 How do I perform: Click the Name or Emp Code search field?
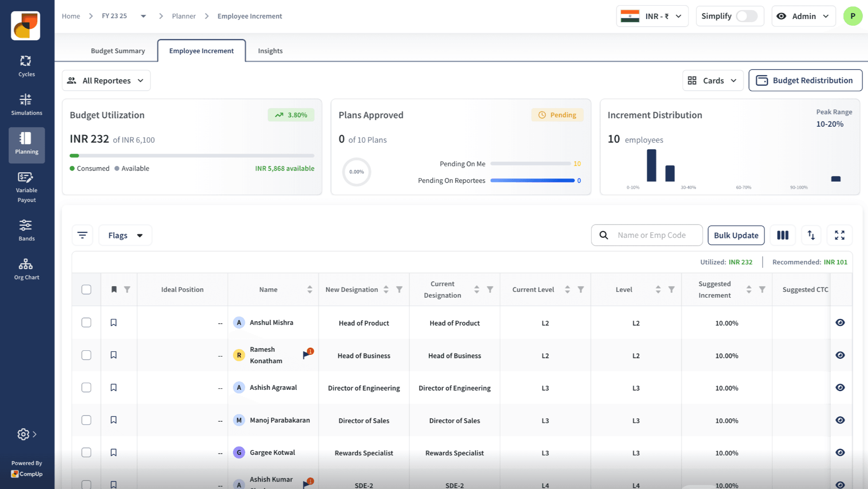point(652,235)
